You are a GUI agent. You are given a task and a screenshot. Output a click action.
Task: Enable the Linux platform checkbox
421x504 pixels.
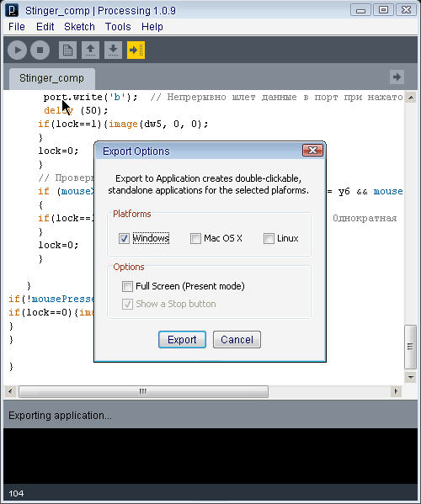pyautogui.click(x=269, y=238)
